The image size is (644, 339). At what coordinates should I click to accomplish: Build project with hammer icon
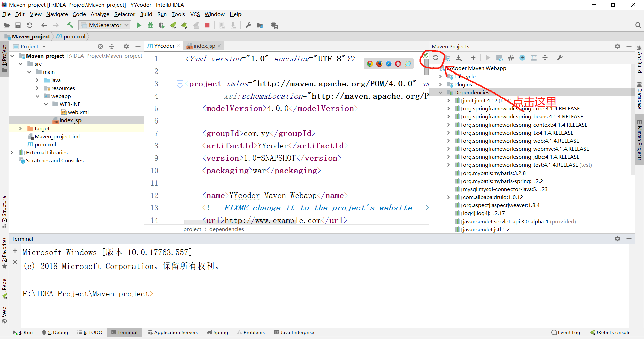coord(70,25)
